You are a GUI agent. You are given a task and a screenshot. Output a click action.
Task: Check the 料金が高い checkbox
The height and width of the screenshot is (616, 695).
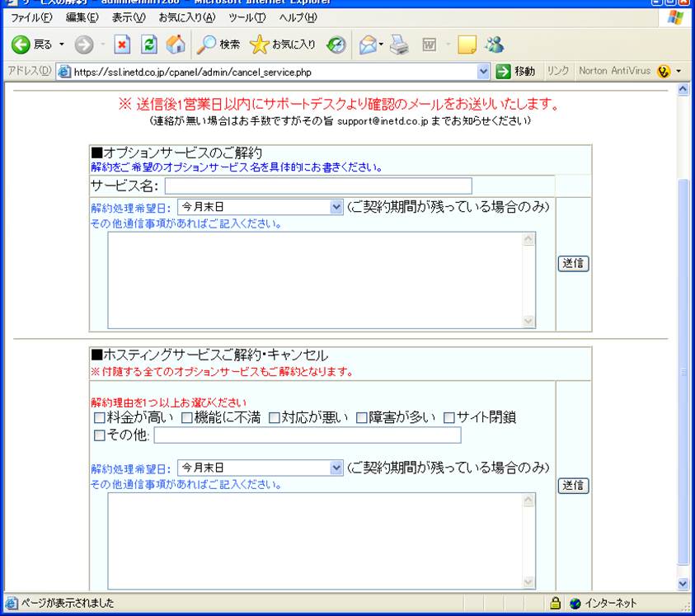(x=99, y=418)
